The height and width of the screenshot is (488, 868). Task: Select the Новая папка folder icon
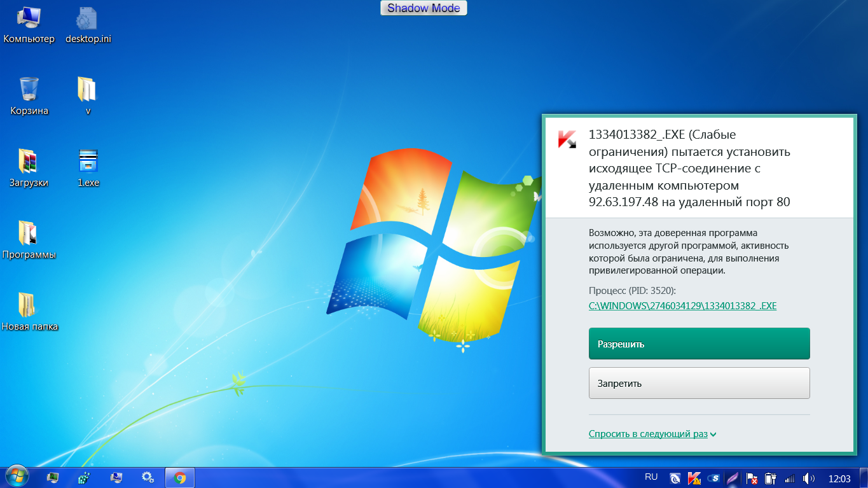tap(29, 312)
